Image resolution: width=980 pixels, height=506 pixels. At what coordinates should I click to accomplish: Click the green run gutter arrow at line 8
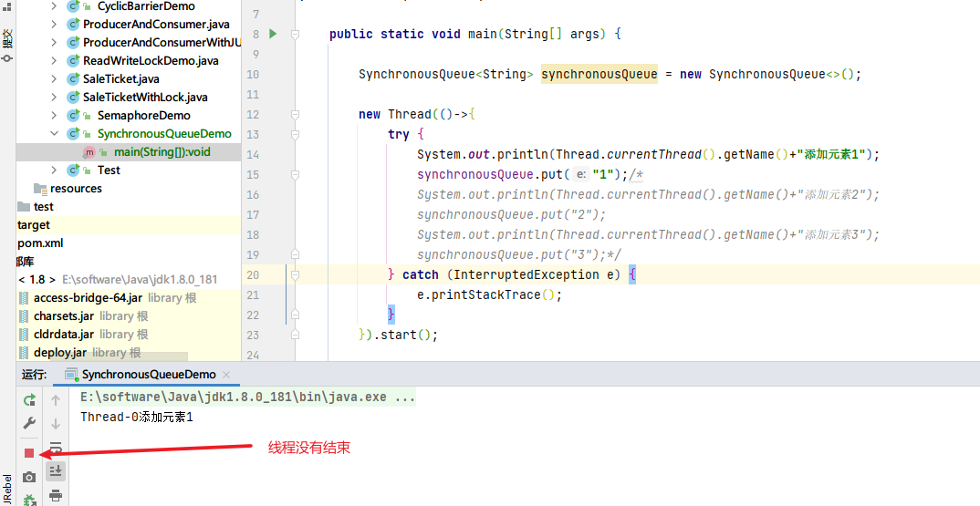click(273, 34)
